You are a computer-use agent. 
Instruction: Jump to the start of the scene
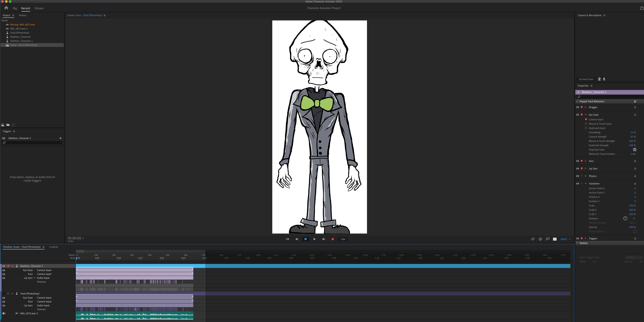[287, 239]
